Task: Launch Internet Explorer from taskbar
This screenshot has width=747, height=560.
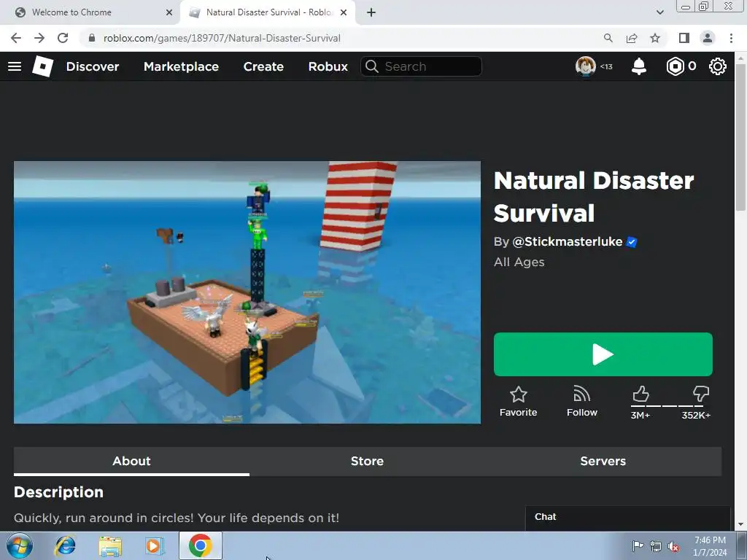Action: [x=65, y=545]
